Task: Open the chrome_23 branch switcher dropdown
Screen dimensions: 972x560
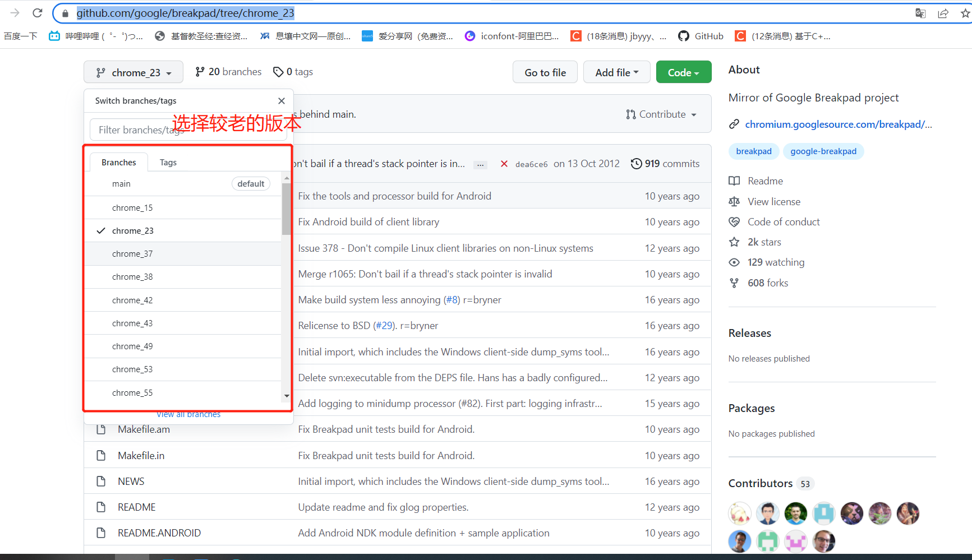Action: point(133,72)
